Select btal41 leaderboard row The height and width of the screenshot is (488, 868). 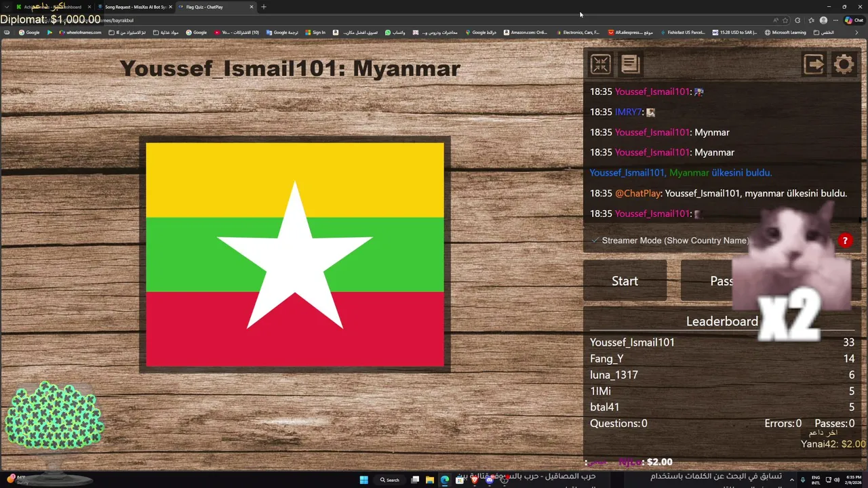coord(722,407)
